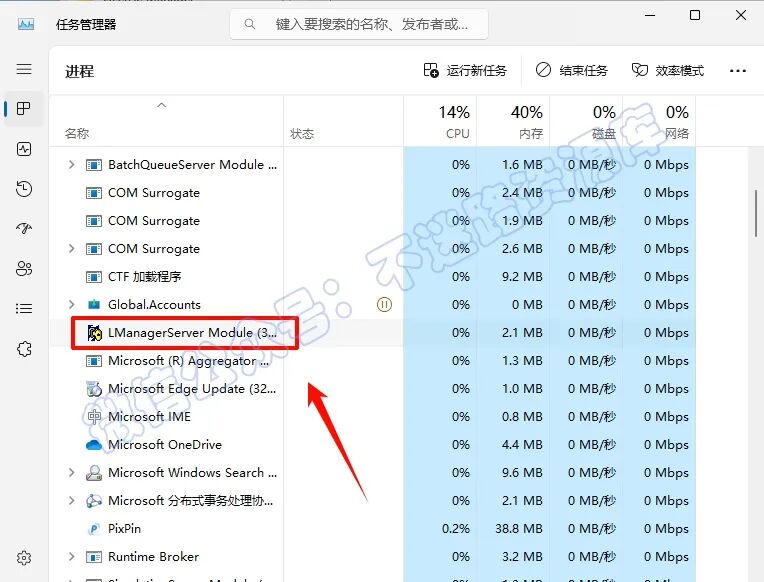The width and height of the screenshot is (764, 582).
Task: Expand the third COM Surrogate process
Action: (72, 249)
